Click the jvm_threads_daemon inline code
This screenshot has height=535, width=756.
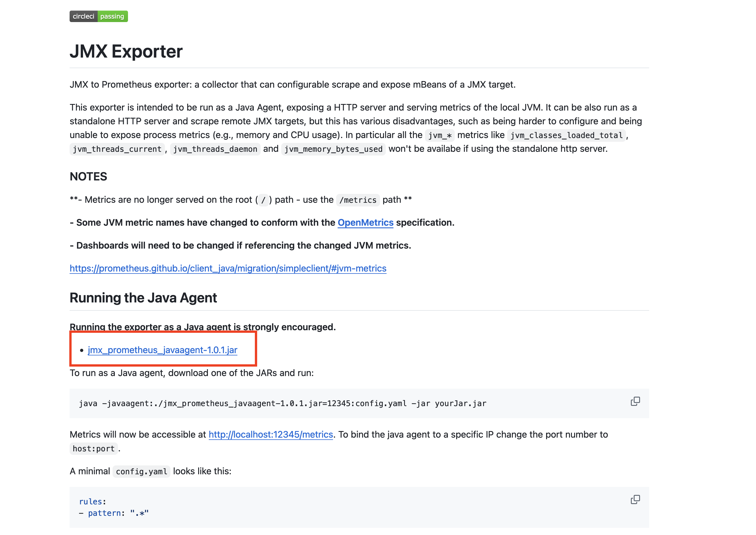(215, 149)
